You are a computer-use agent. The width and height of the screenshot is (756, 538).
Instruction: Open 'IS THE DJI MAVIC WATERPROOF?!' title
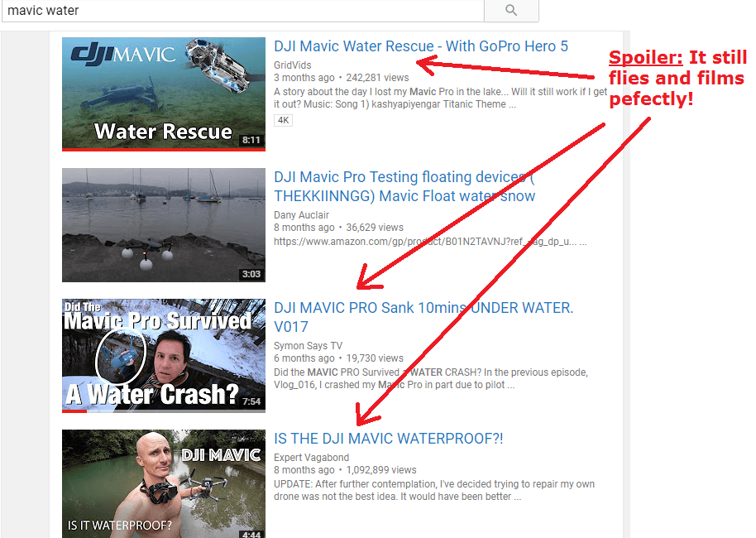[x=389, y=439]
